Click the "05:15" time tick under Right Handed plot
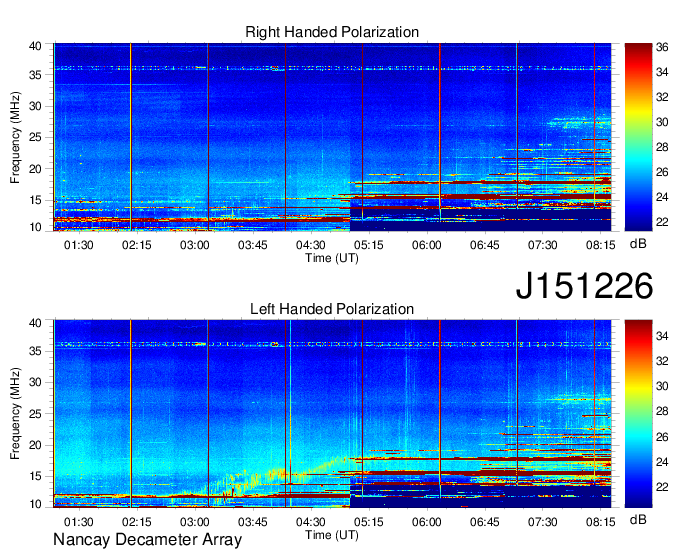This screenshot has width=680, height=552. click(369, 245)
